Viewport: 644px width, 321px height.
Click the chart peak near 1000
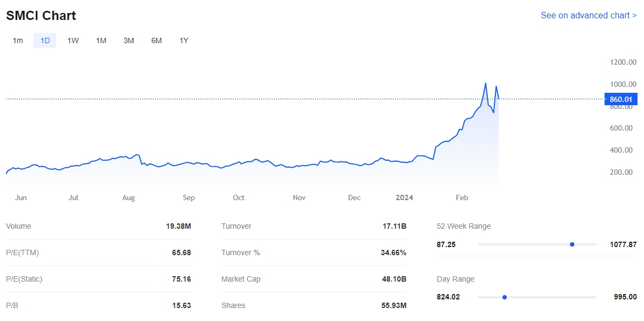pyautogui.click(x=486, y=84)
